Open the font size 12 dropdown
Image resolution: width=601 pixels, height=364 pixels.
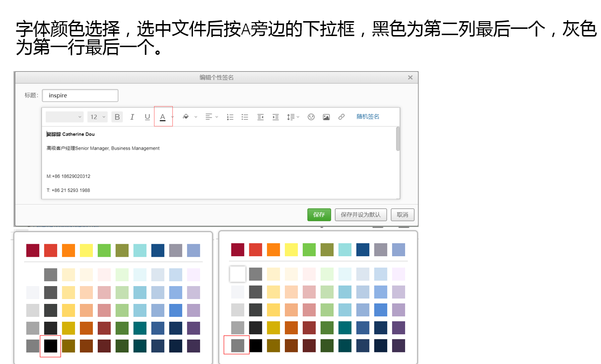pyautogui.click(x=98, y=117)
